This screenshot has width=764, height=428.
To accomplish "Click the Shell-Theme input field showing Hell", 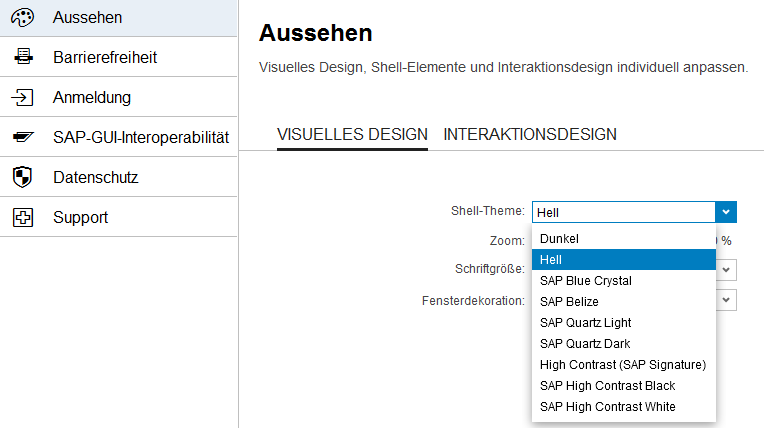I will point(623,212).
